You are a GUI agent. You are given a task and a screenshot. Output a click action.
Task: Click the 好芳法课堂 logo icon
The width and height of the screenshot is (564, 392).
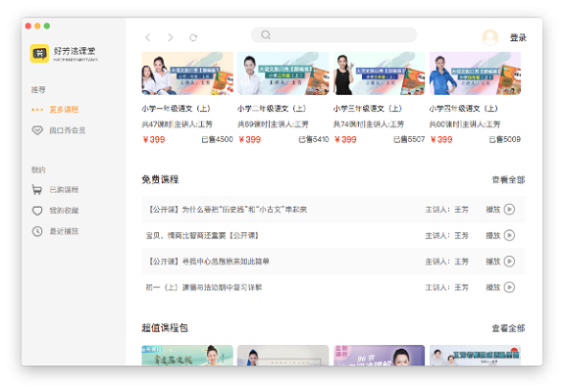(x=39, y=54)
